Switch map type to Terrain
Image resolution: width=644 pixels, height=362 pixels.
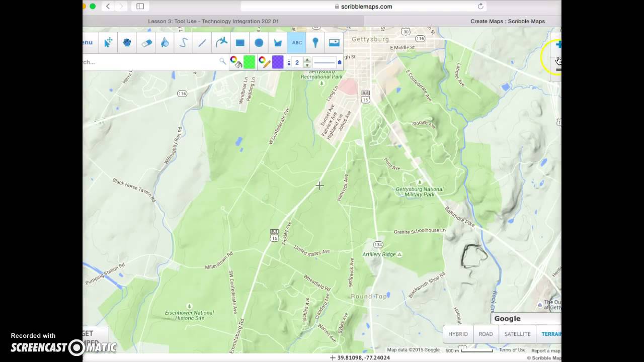(549, 334)
